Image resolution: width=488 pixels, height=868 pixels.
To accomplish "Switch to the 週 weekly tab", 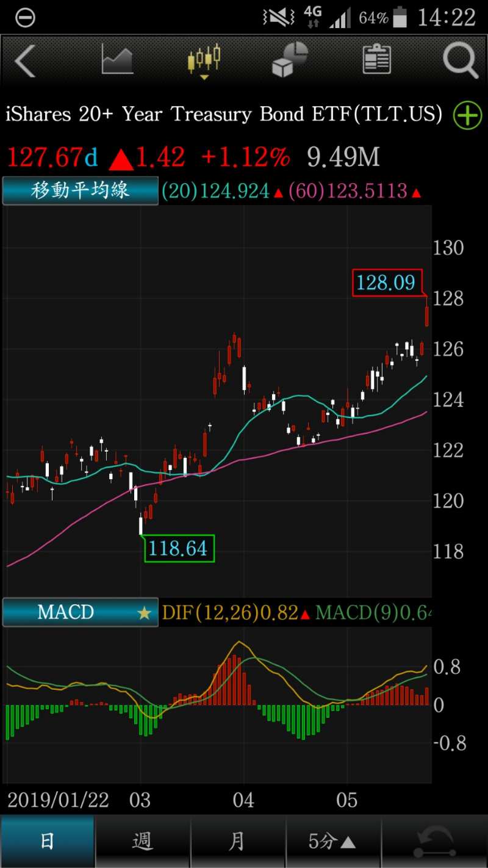I will pyautogui.click(x=143, y=842).
